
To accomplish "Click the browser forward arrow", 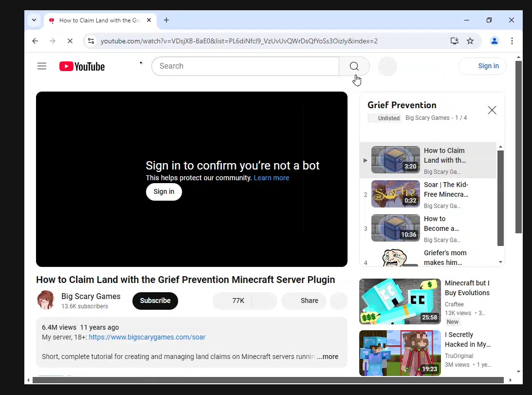I will pos(52,41).
